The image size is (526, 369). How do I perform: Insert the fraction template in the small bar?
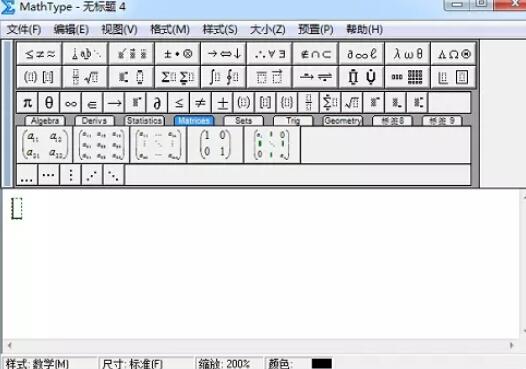(x=309, y=103)
